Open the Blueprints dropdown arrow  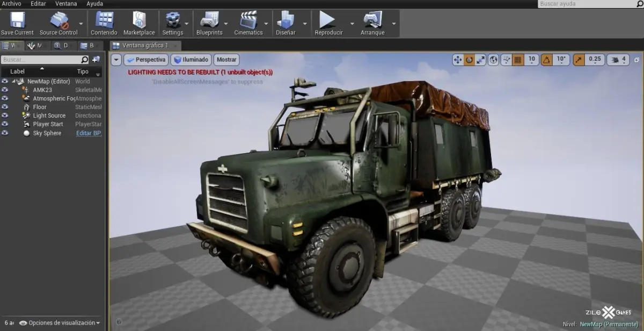226,24
